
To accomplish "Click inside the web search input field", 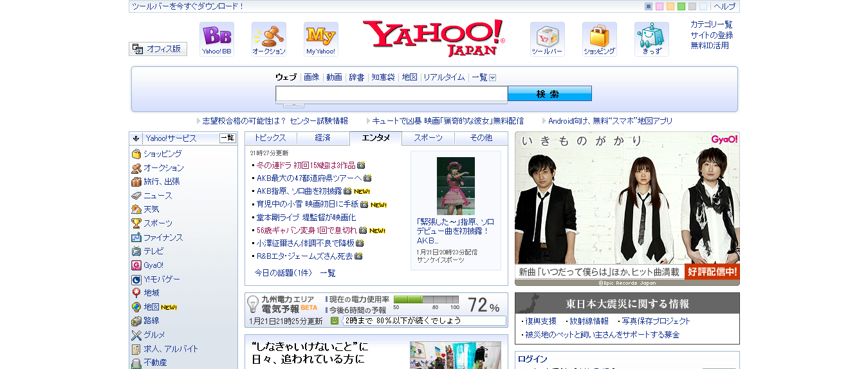I will tap(392, 94).
